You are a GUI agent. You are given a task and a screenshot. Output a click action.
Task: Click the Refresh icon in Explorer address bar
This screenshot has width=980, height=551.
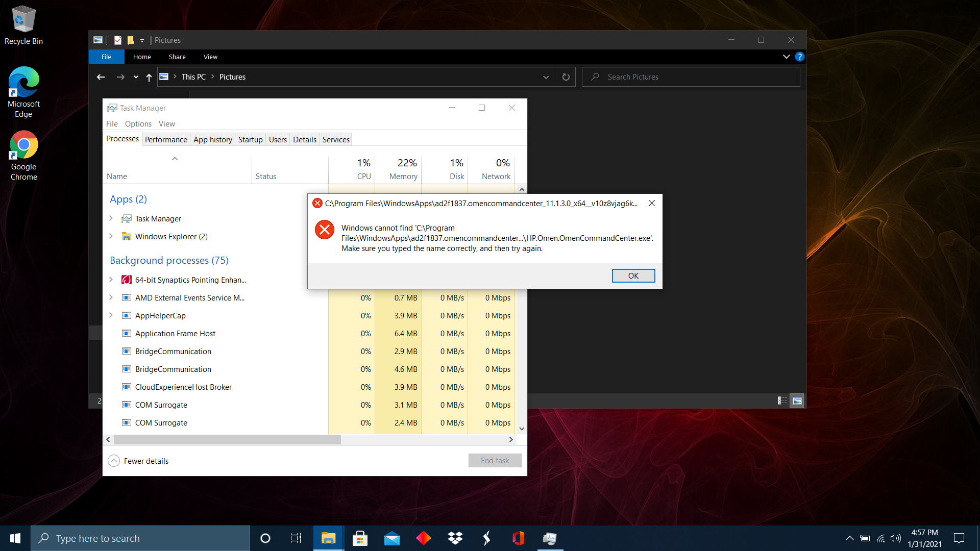point(566,77)
